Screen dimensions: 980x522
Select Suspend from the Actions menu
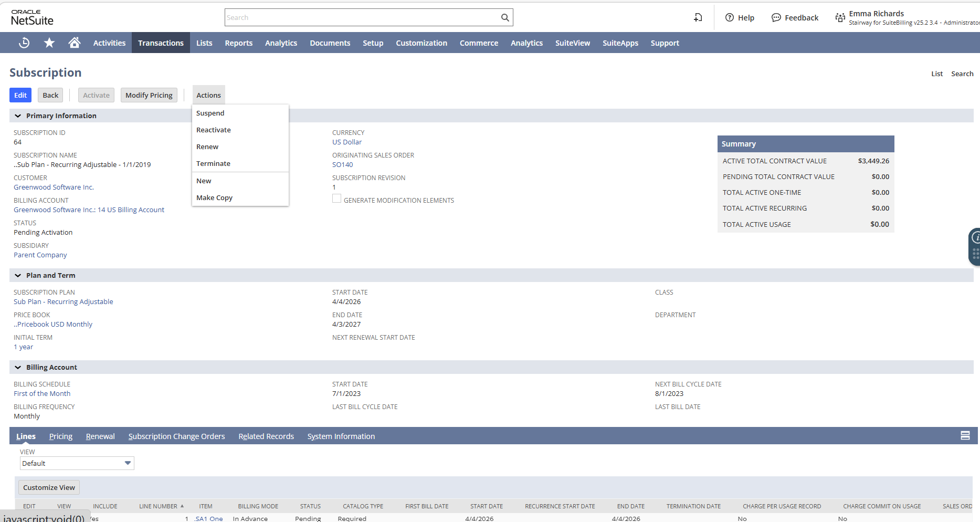coord(210,113)
